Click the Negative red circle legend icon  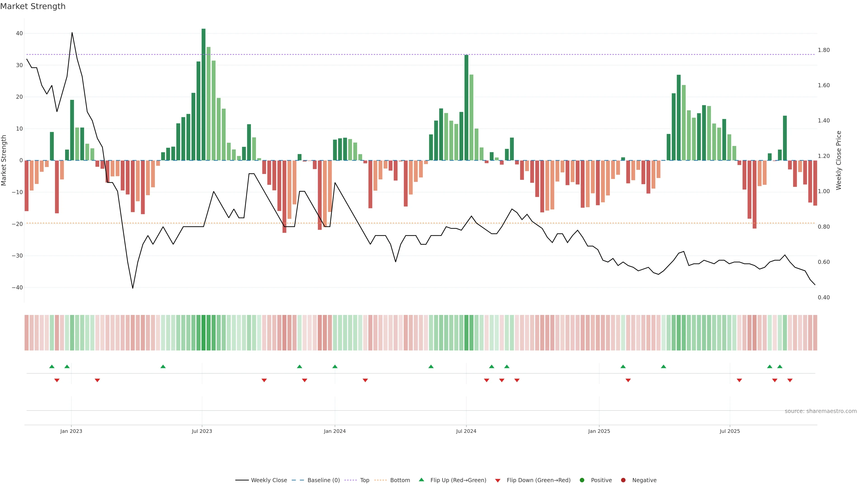[623, 480]
